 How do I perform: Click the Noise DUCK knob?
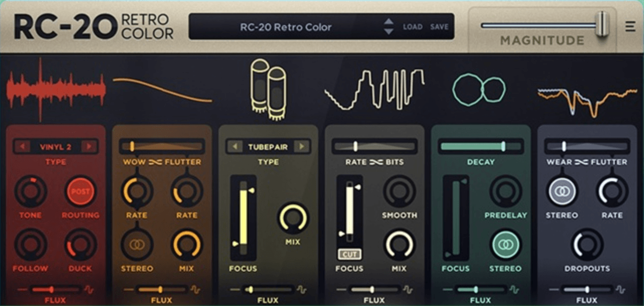click(x=80, y=245)
